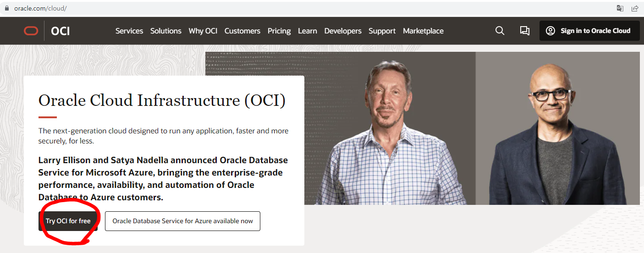Click the OCI text link
The width and height of the screenshot is (644, 253).
tap(61, 31)
